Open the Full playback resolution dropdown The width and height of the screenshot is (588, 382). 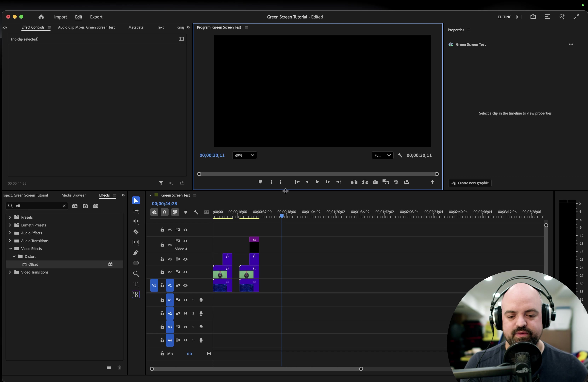click(x=382, y=155)
